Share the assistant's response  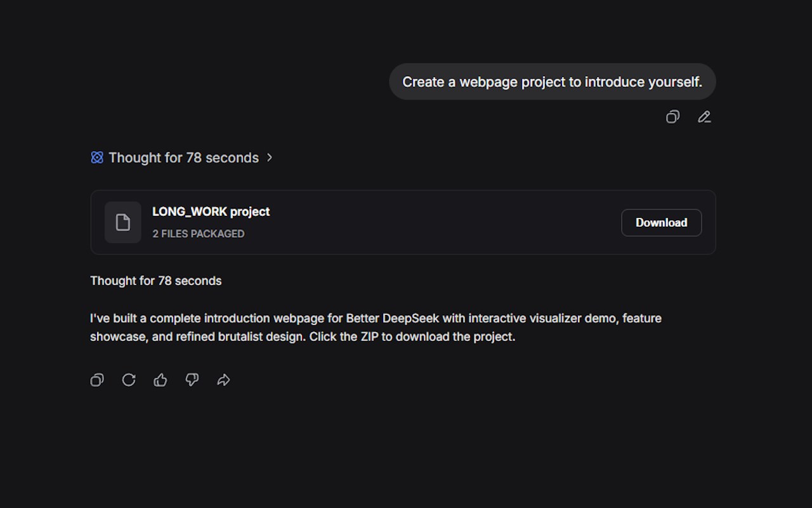223,380
